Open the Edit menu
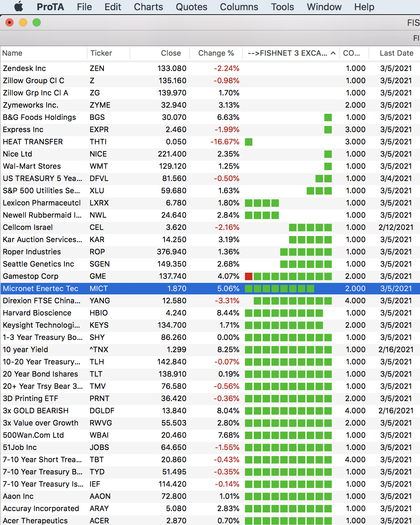Image resolution: width=420 pixels, height=525 pixels. pos(113,7)
